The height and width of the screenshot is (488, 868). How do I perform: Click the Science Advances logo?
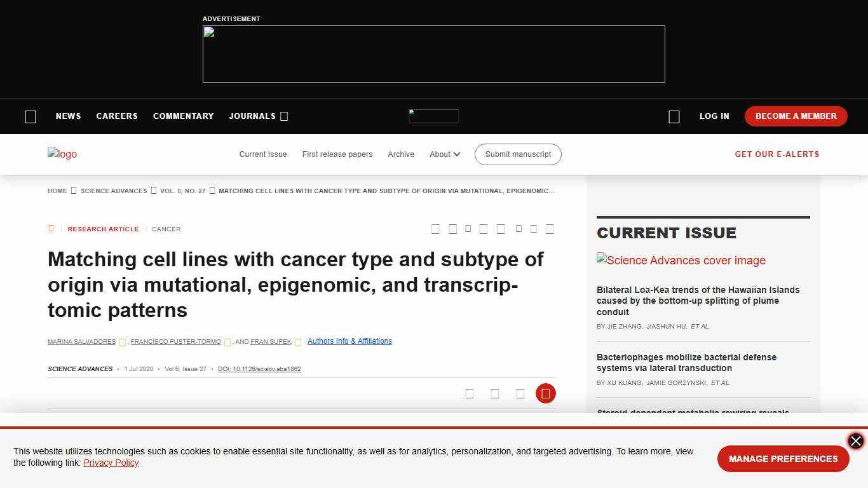(62, 154)
